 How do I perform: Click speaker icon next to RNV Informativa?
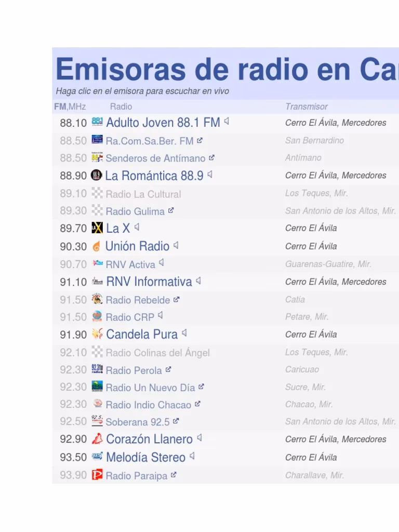pyautogui.click(x=198, y=281)
